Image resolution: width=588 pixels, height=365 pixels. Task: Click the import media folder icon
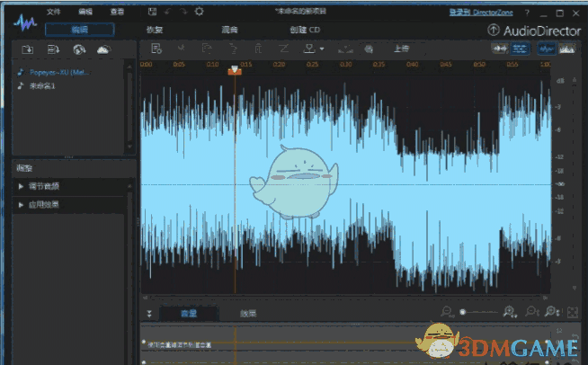tap(27, 49)
